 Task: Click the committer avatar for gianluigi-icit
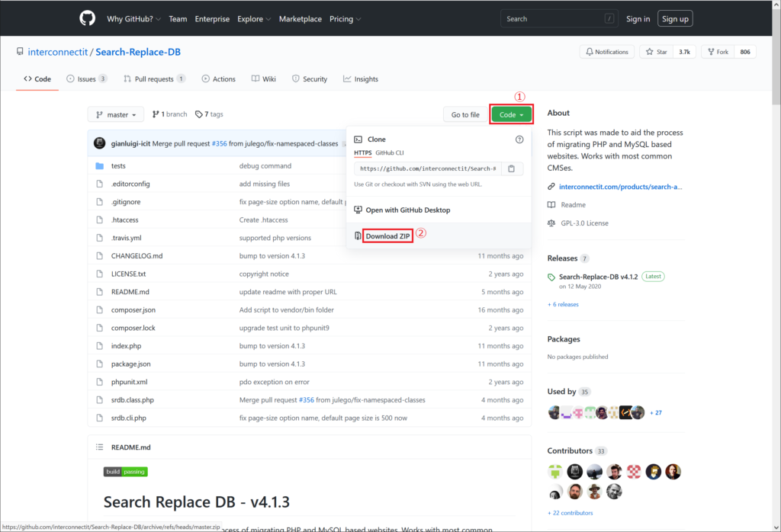(x=100, y=143)
